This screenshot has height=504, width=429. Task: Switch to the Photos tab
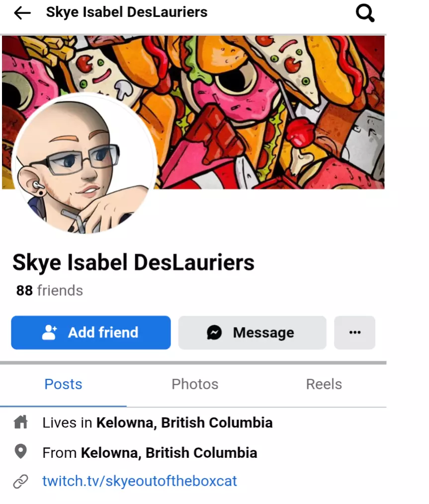point(195,384)
